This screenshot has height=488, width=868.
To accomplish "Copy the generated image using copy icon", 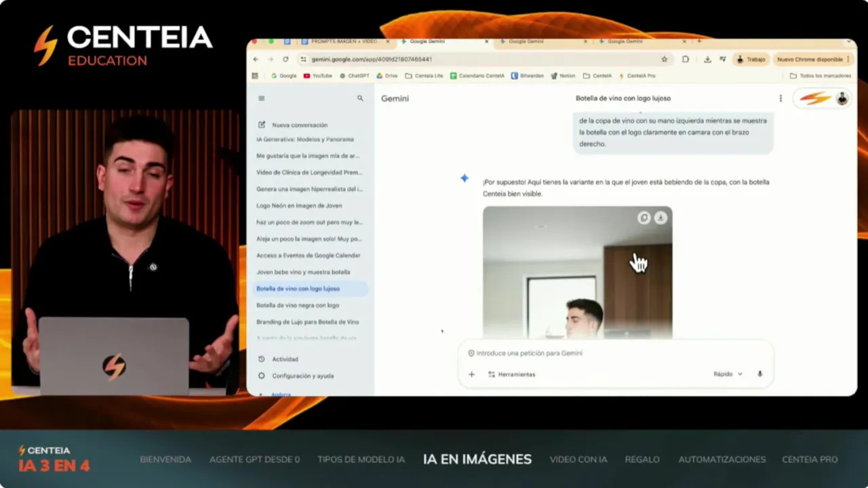I will click(644, 218).
